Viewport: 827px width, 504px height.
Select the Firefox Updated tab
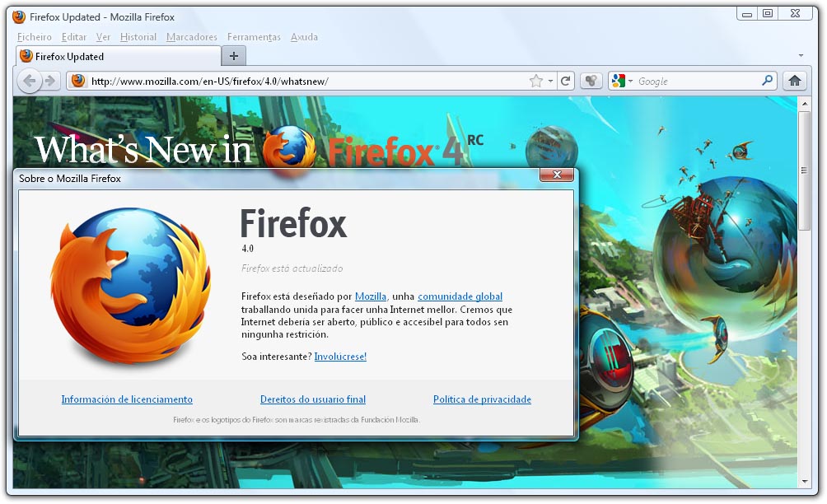pyautogui.click(x=119, y=56)
